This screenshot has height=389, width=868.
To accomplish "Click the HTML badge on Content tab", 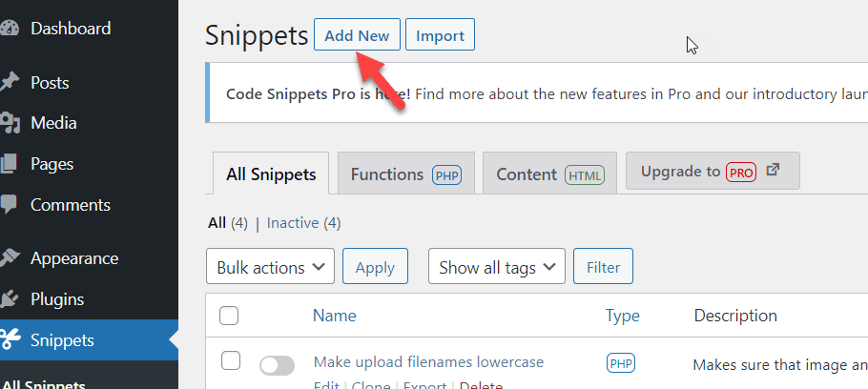I will [585, 175].
